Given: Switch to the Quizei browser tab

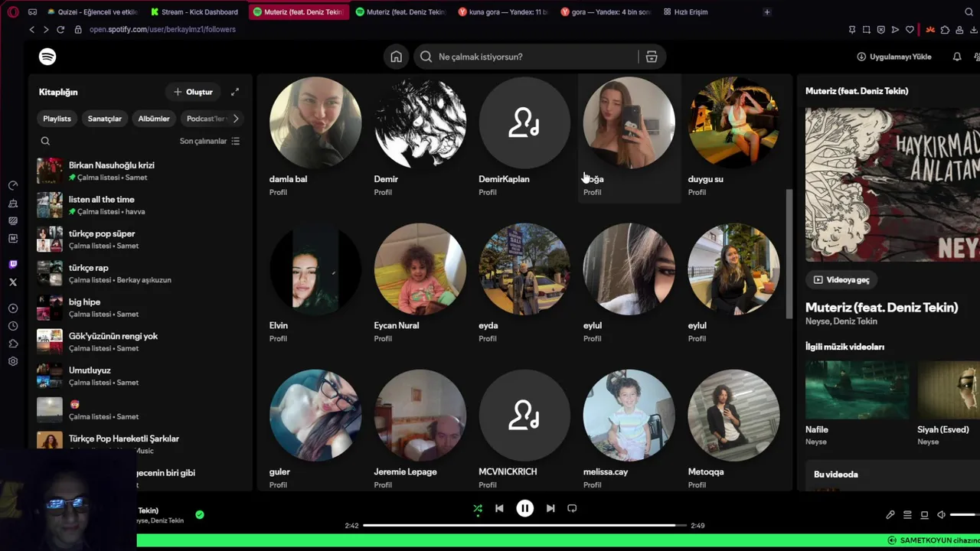Looking at the screenshot, I should click(x=92, y=12).
